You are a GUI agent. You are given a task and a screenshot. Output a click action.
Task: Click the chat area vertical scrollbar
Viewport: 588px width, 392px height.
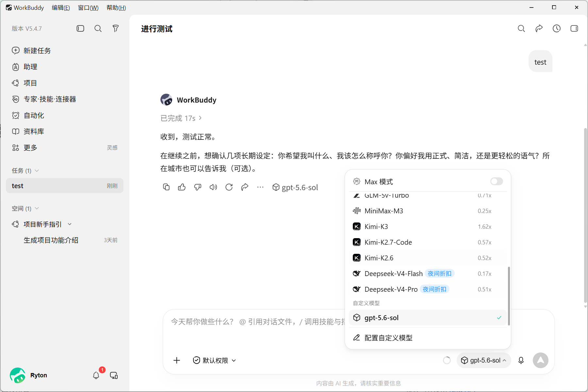[x=585, y=216]
